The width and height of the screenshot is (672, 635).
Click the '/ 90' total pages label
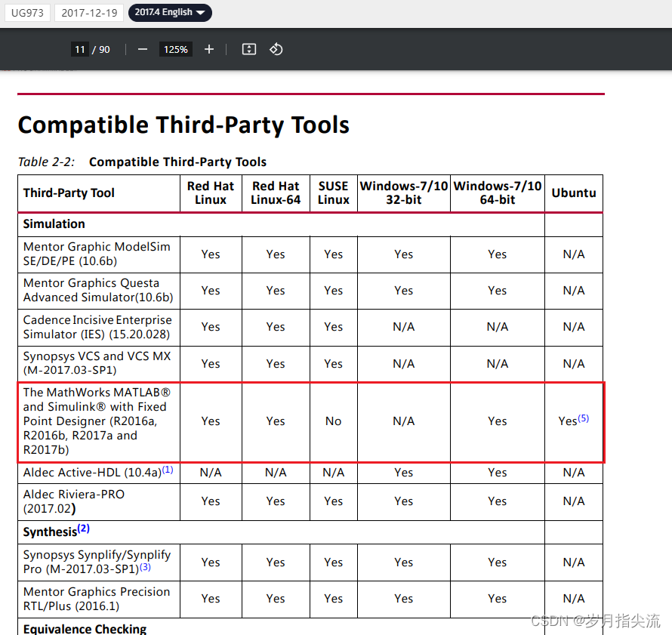pos(101,50)
